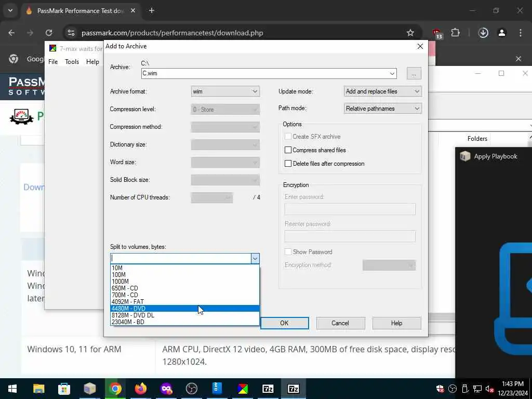Collapse the Split to volumes dropdown arrow
The image size is (532, 399).
point(255,259)
